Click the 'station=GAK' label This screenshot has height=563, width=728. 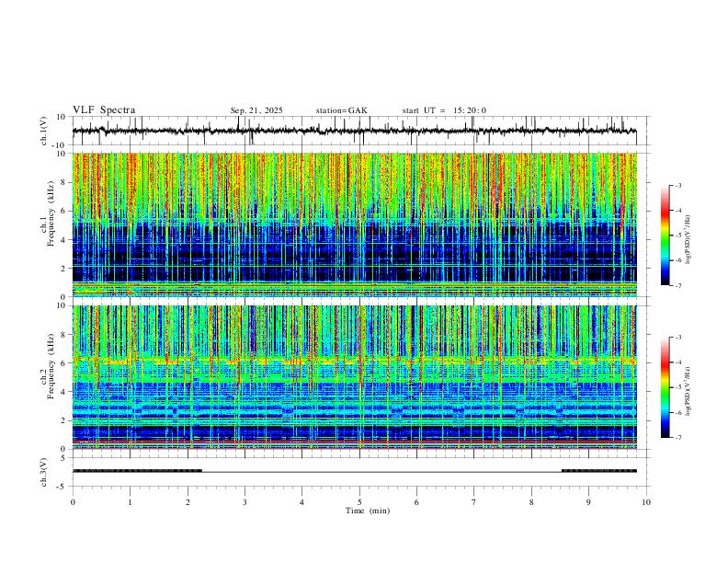tap(341, 110)
